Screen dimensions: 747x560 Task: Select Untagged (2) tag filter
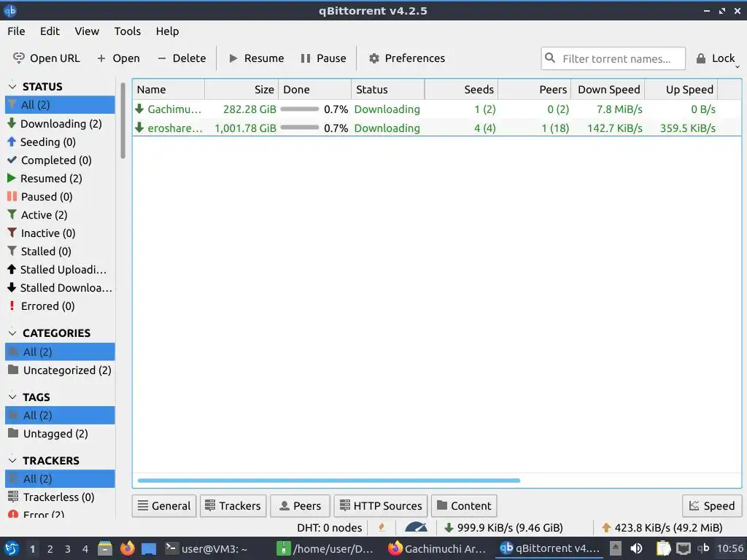tap(60, 433)
